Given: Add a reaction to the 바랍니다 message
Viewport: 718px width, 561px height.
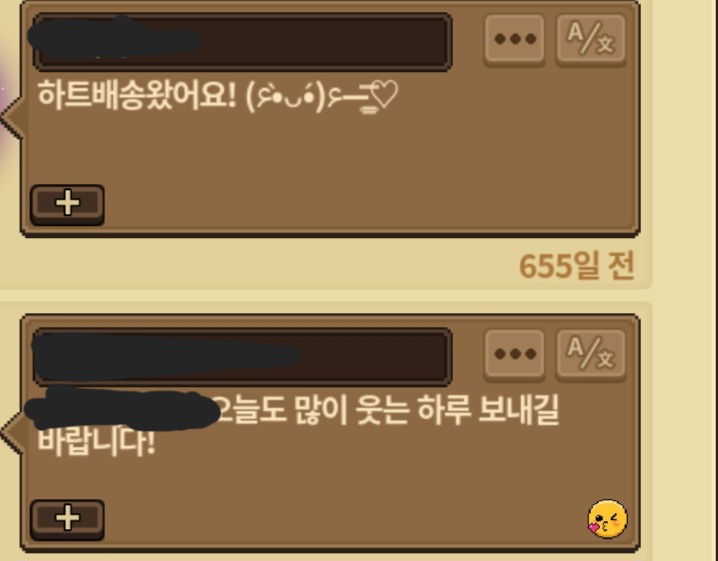Looking at the screenshot, I should pos(67,520).
